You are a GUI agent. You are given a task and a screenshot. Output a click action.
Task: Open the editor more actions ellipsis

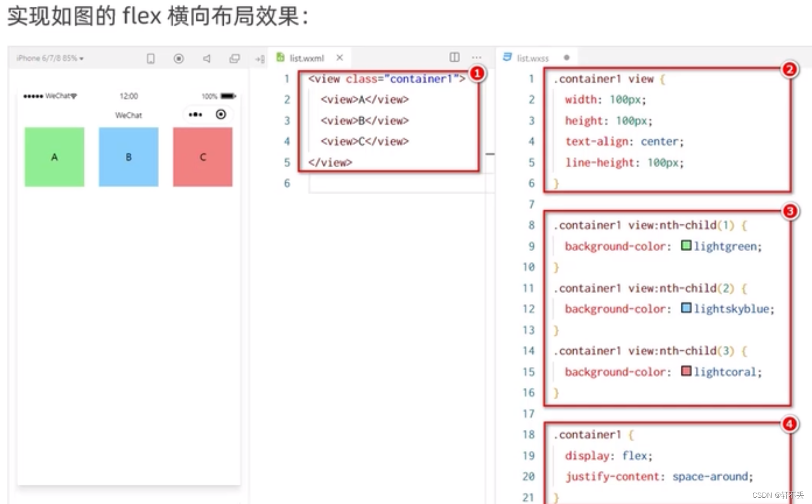pos(477,57)
